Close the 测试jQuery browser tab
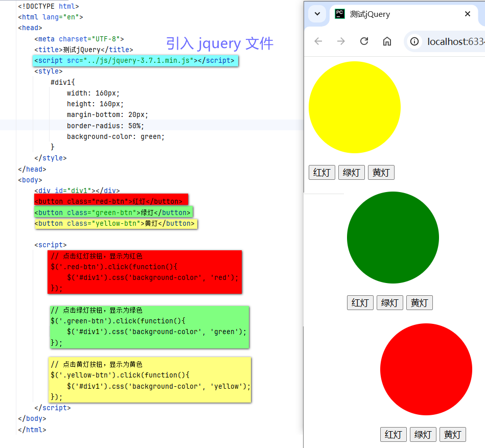Viewport: 485px width, 448px height. [468, 14]
